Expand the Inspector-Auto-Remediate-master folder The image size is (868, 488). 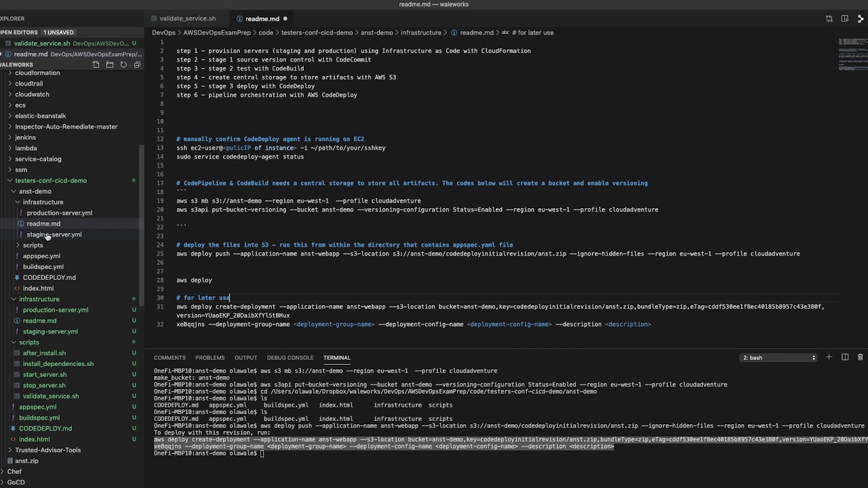click(66, 127)
